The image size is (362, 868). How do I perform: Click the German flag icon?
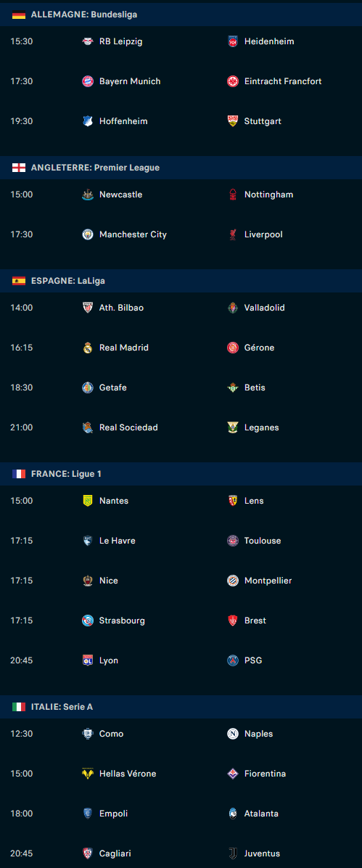(x=19, y=15)
